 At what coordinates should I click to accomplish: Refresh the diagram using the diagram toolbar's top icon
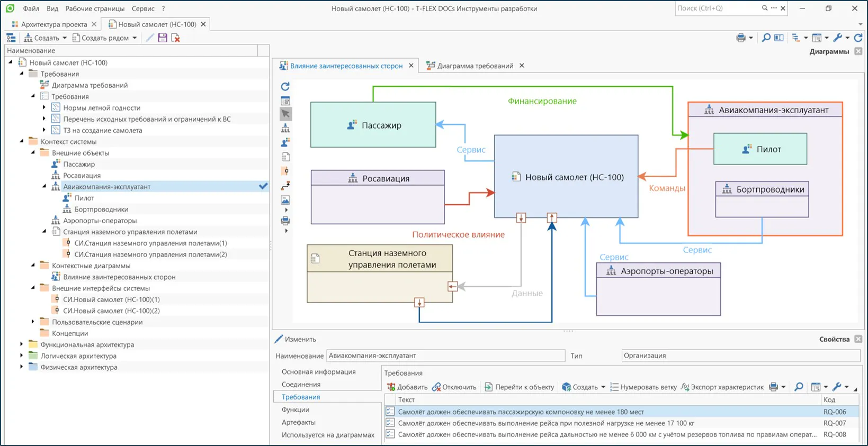pos(285,86)
